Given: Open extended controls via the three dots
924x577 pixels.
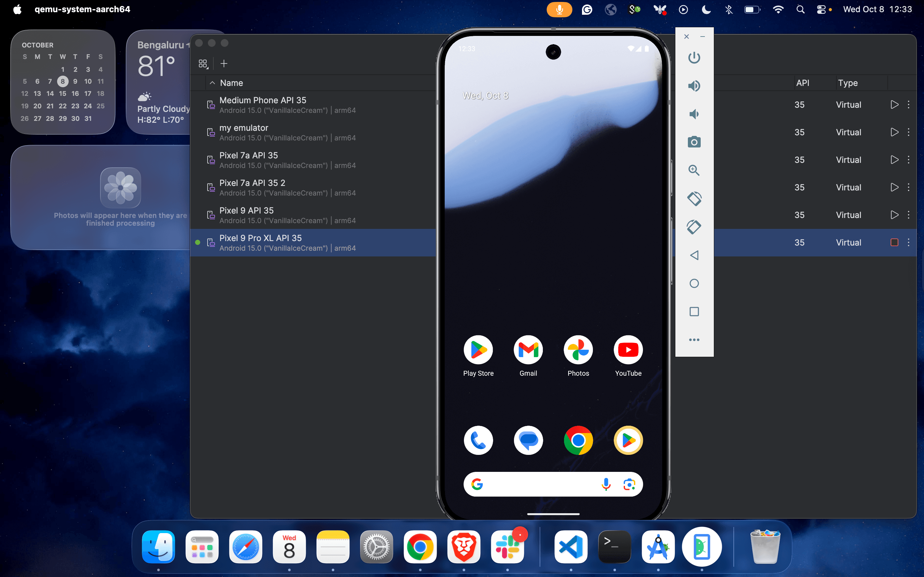Looking at the screenshot, I should pos(694,340).
